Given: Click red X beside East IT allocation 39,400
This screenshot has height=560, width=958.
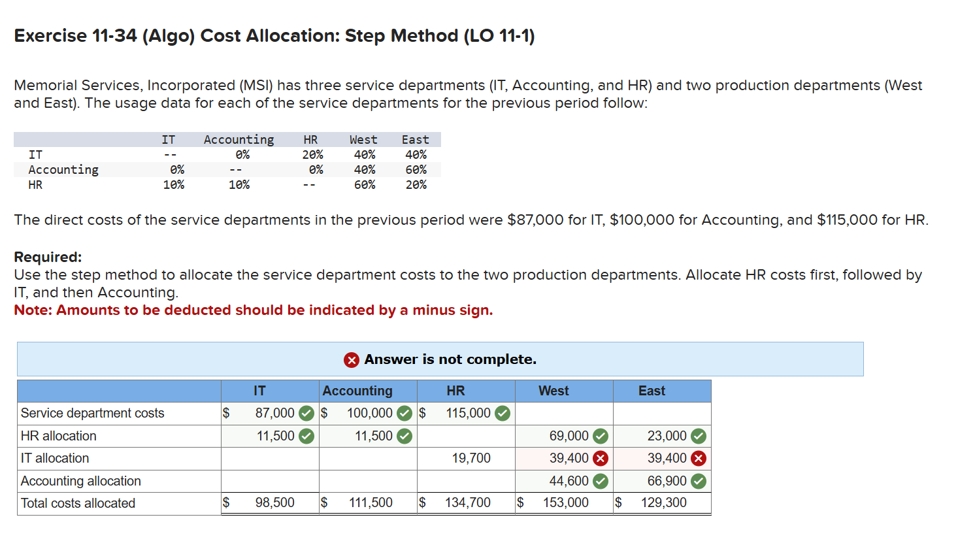Looking at the screenshot, I should (x=698, y=458).
